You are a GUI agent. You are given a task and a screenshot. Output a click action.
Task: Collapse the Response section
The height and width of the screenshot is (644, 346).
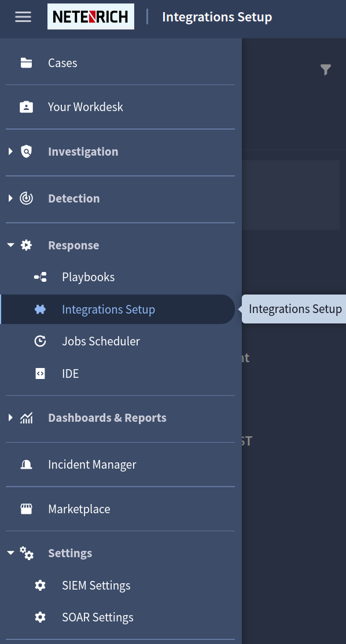click(10, 245)
